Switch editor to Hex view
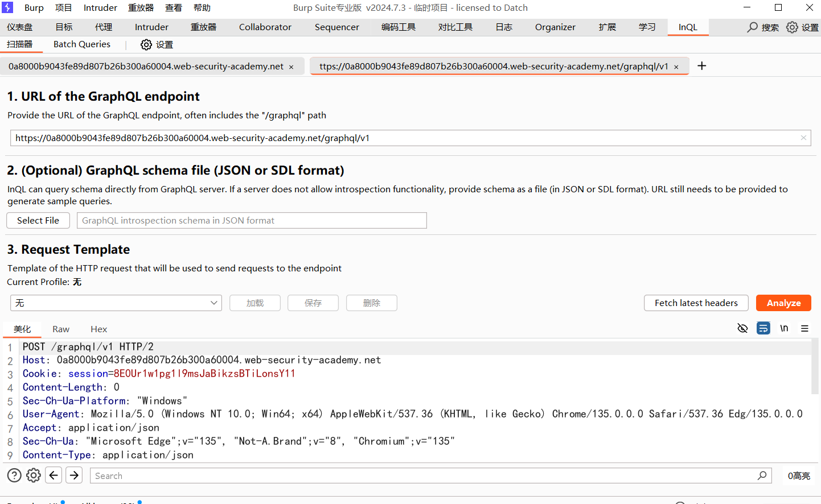The width and height of the screenshot is (821, 504). [x=98, y=329]
